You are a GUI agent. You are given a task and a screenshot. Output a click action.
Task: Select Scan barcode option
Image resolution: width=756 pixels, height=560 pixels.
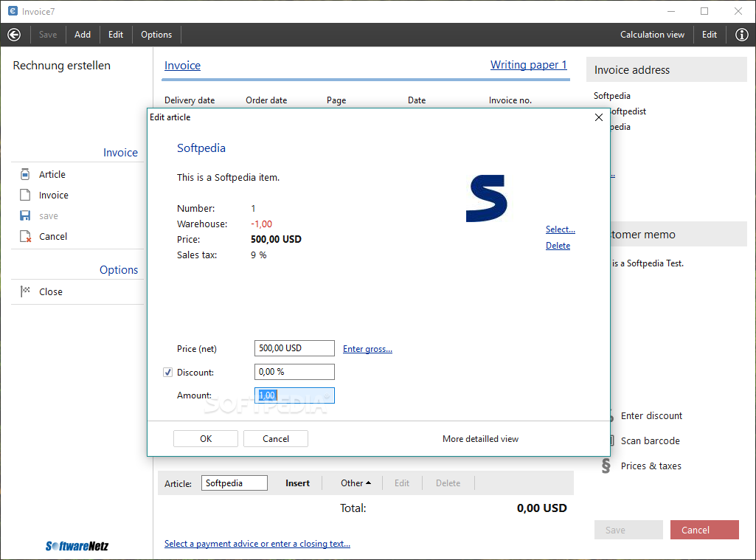pyautogui.click(x=651, y=441)
